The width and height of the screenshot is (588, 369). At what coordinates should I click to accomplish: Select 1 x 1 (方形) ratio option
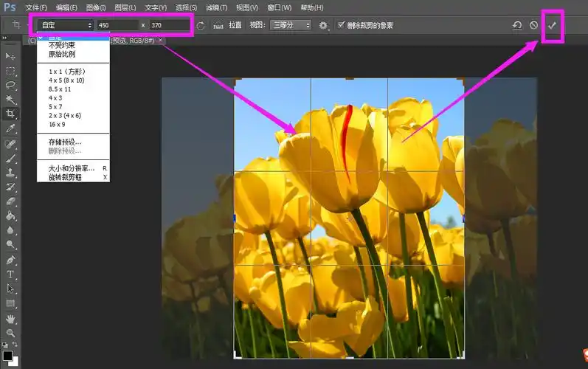pos(68,71)
